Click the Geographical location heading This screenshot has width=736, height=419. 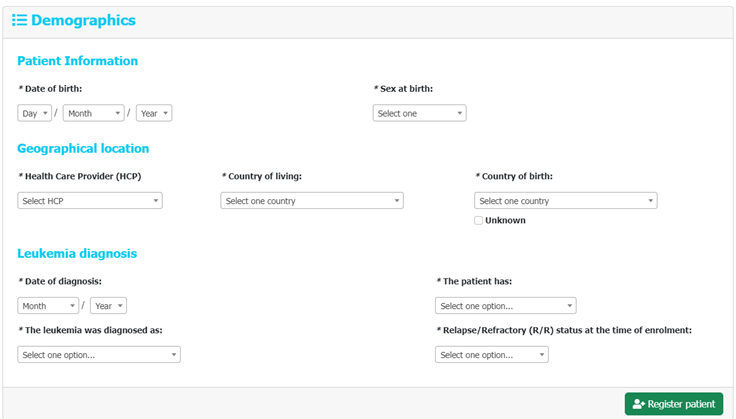click(x=83, y=148)
